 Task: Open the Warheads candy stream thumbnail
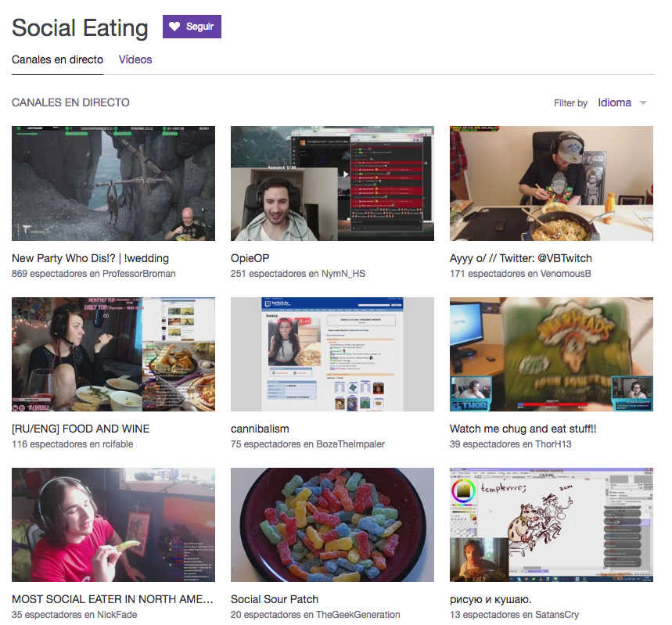click(x=552, y=354)
